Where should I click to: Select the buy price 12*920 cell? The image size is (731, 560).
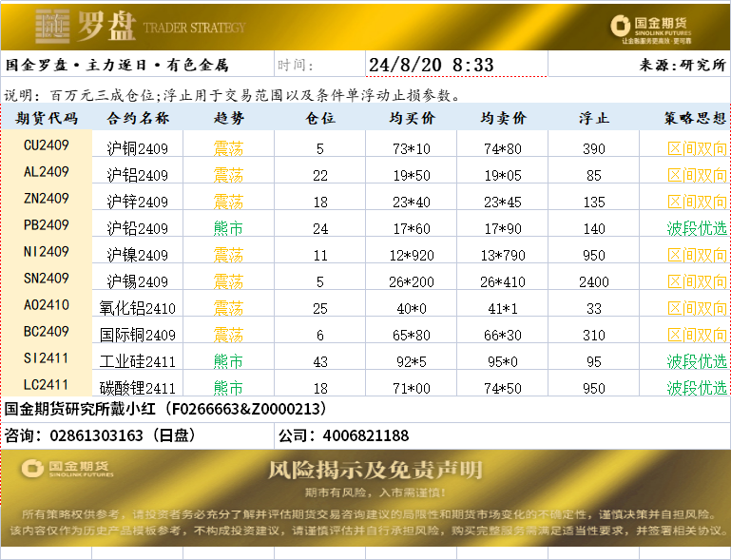click(412, 250)
